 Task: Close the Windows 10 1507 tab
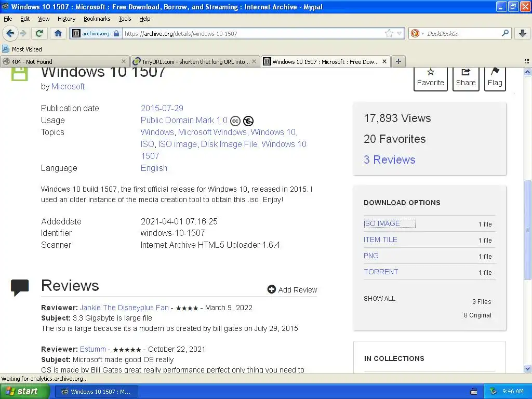[x=384, y=61]
